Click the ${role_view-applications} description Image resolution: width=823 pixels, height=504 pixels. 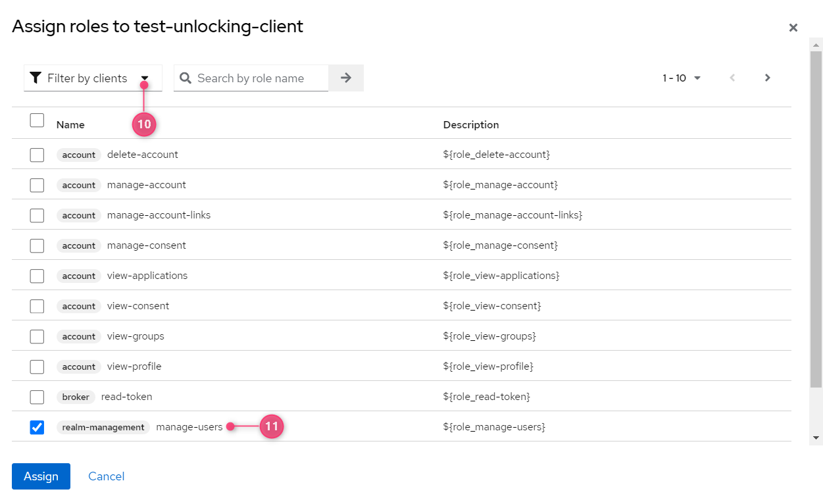pyautogui.click(x=502, y=276)
